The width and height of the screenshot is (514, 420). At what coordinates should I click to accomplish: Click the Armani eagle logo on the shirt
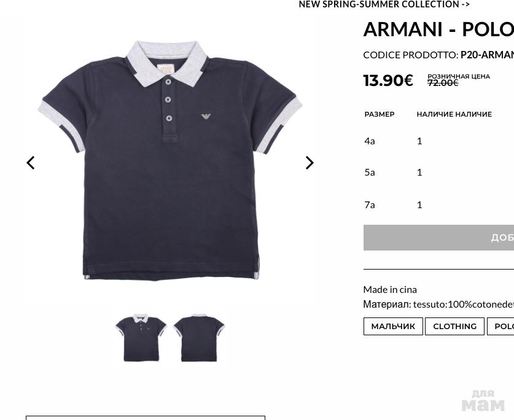206,117
